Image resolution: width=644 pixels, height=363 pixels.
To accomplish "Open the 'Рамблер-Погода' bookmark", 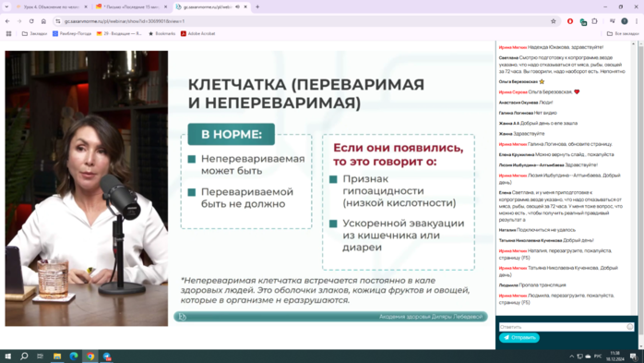I will [x=72, y=33].
